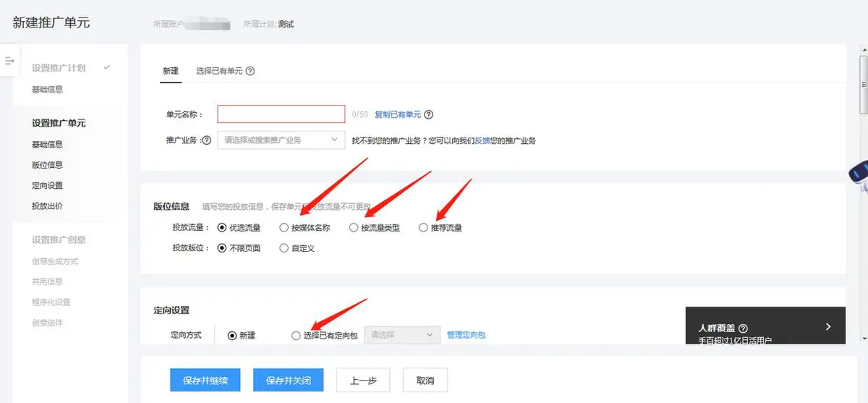Click help icon beside 人群覆盖
Viewport: 868px width, 403px height.
coord(744,328)
